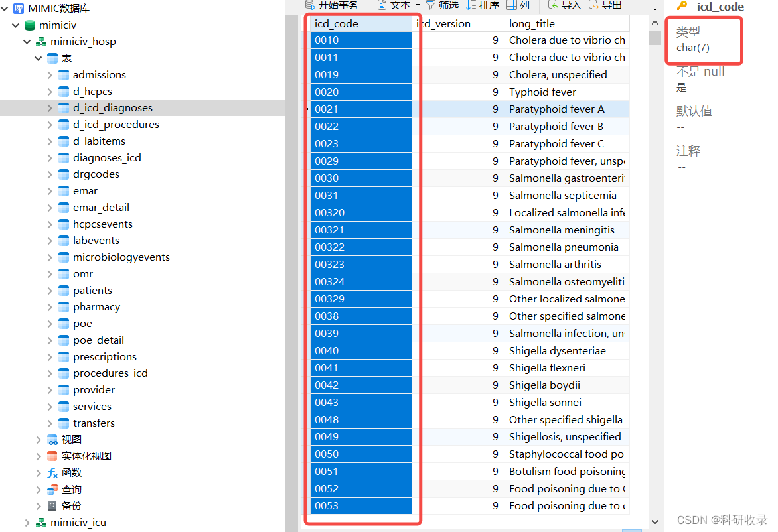Screen dimensions: 778x532
Task: Expand the mimiciv_icu schema node
Action: (27, 523)
